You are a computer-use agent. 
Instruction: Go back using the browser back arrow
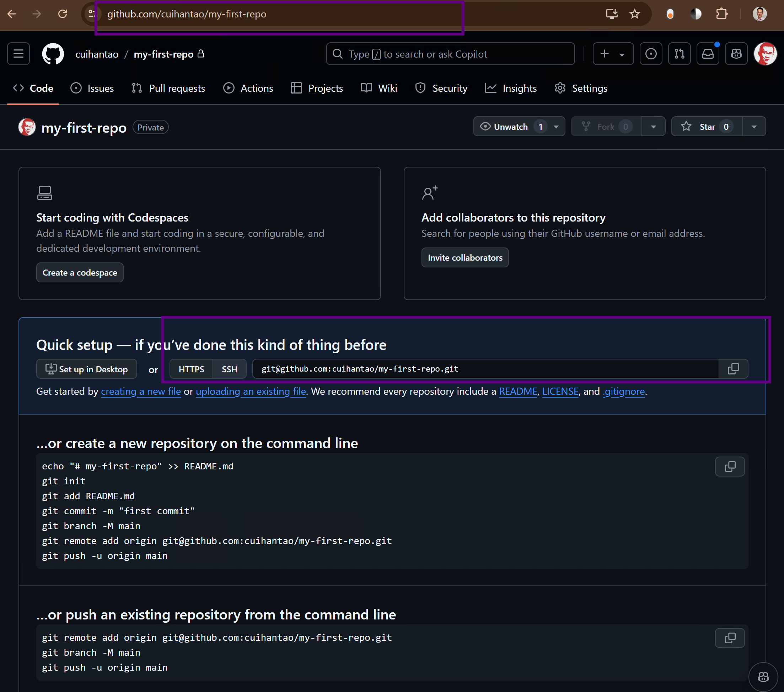(x=12, y=14)
